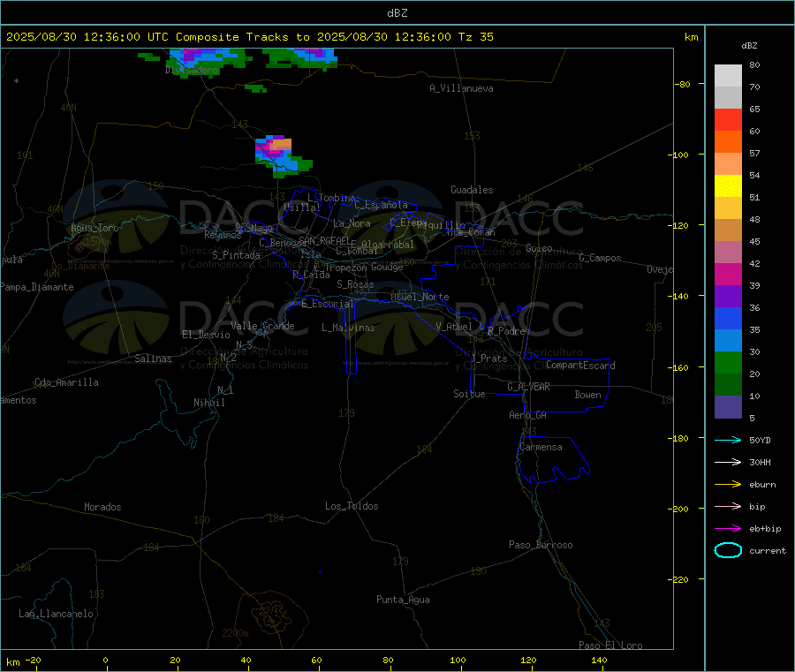Screen dimensions: 795x672
Task: Click the Paso_El_Loro map label
Action: coord(611,646)
